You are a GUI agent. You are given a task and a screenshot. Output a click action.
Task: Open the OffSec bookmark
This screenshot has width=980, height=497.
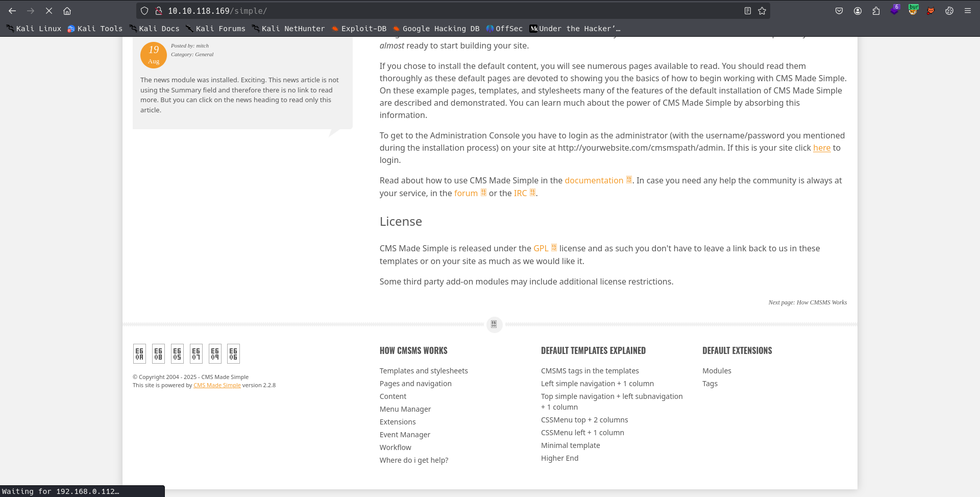(x=504, y=29)
